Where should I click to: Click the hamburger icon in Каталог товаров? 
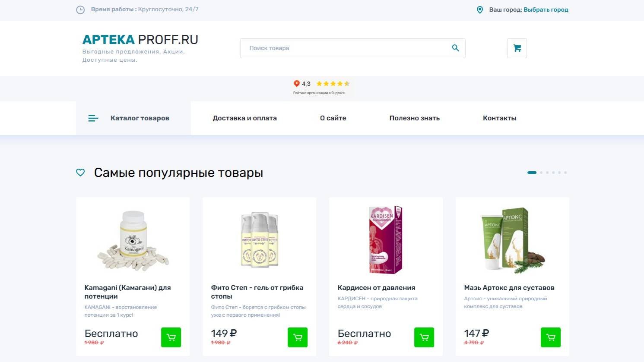[x=93, y=118]
